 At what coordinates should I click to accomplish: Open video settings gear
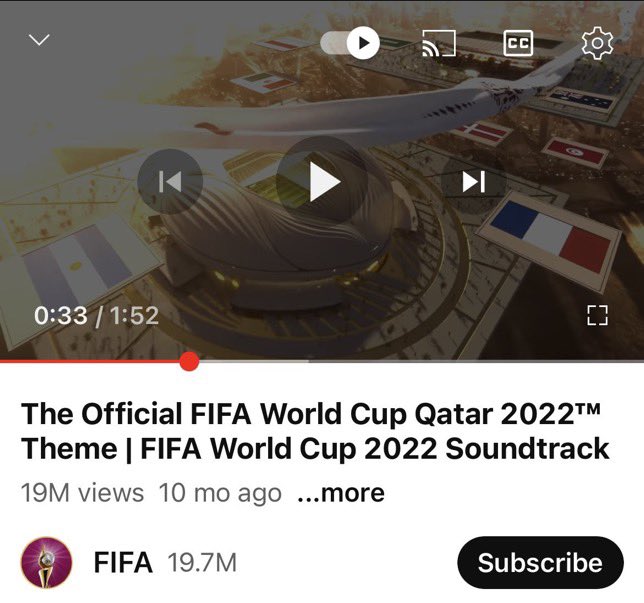pos(598,43)
